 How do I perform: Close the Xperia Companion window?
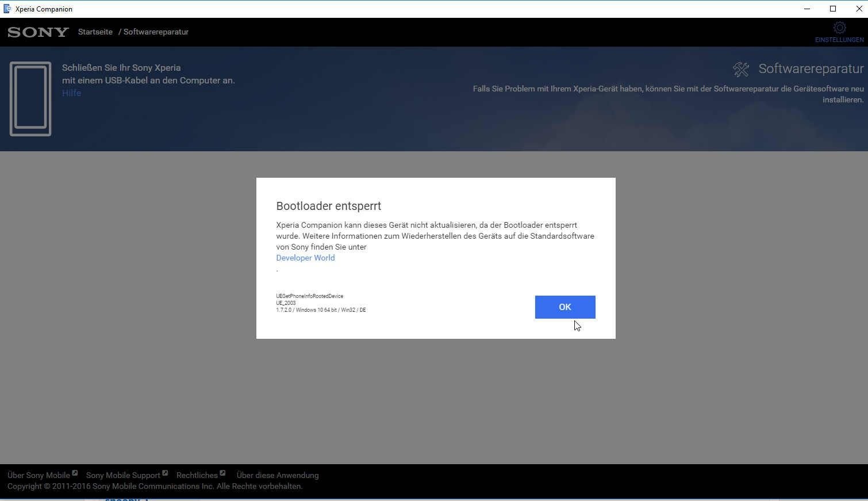(859, 9)
